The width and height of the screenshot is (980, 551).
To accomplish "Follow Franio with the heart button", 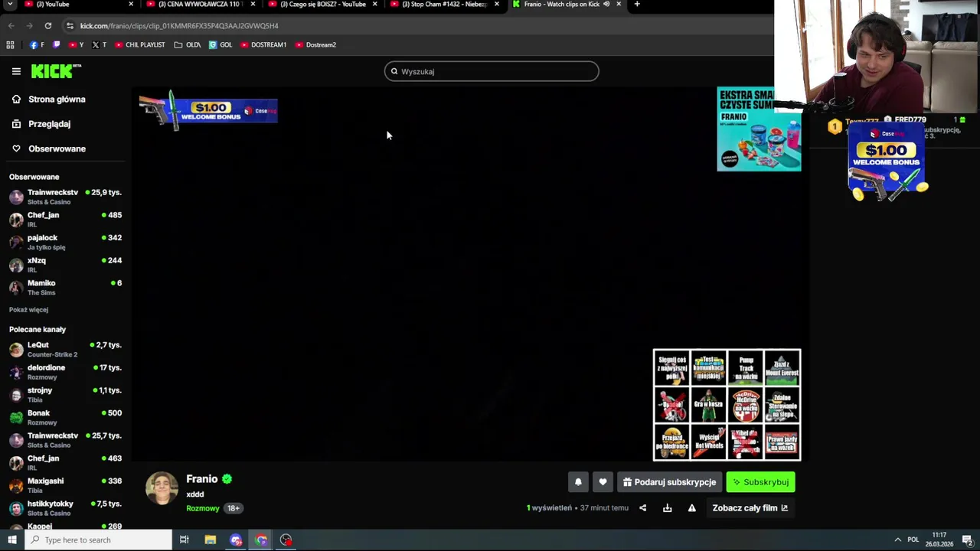I will click(x=603, y=482).
